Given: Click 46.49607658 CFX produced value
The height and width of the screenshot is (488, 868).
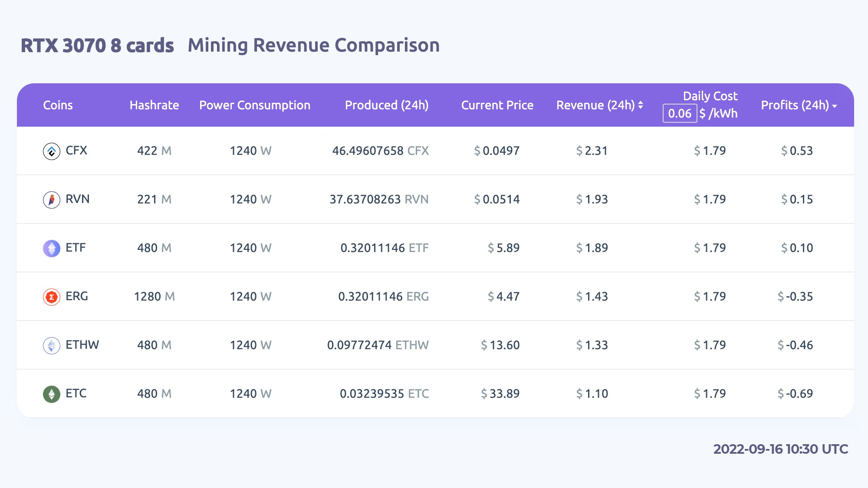Looking at the screenshot, I should click(380, 151).
